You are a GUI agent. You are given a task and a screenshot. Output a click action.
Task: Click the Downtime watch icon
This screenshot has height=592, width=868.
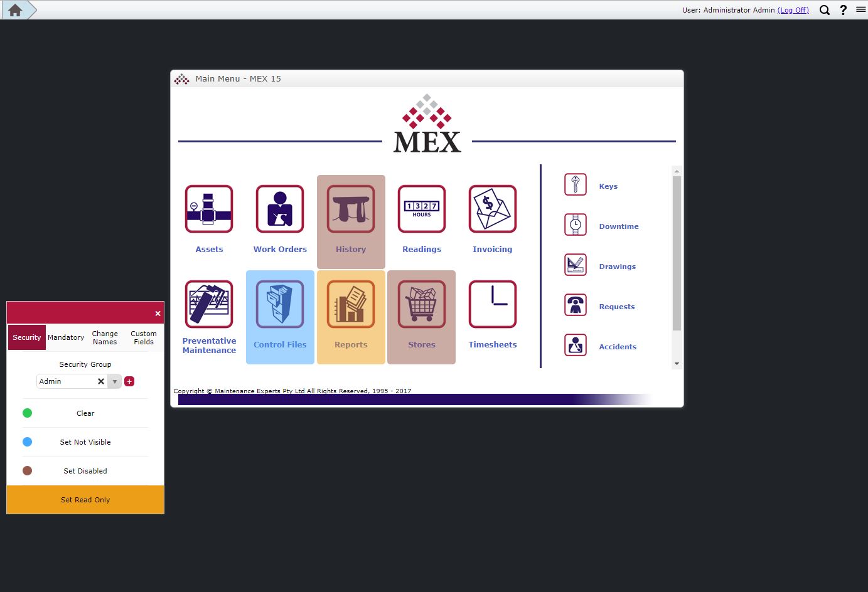pos(576,225)
